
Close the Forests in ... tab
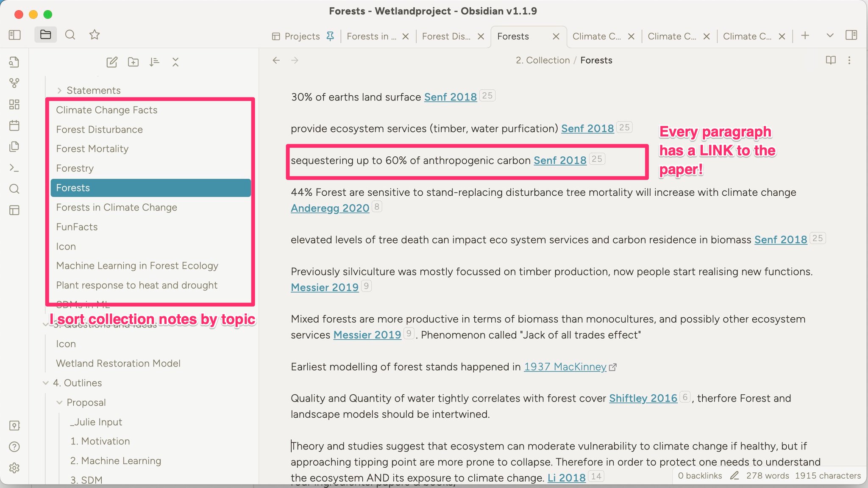pyautogui.click(x=406, y=36)
